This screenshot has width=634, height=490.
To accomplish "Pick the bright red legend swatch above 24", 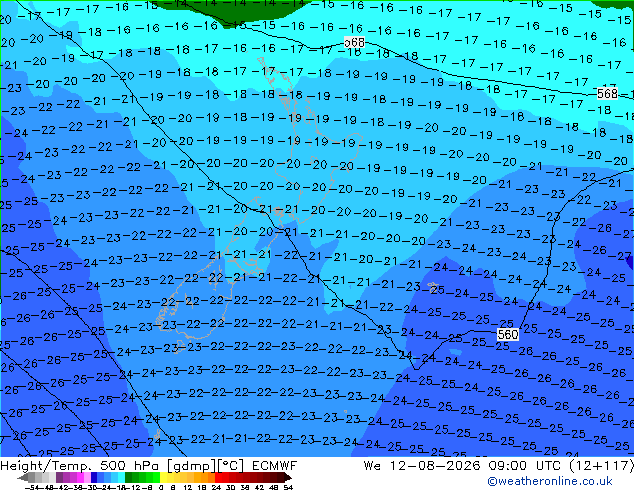I will click(218, 477).
